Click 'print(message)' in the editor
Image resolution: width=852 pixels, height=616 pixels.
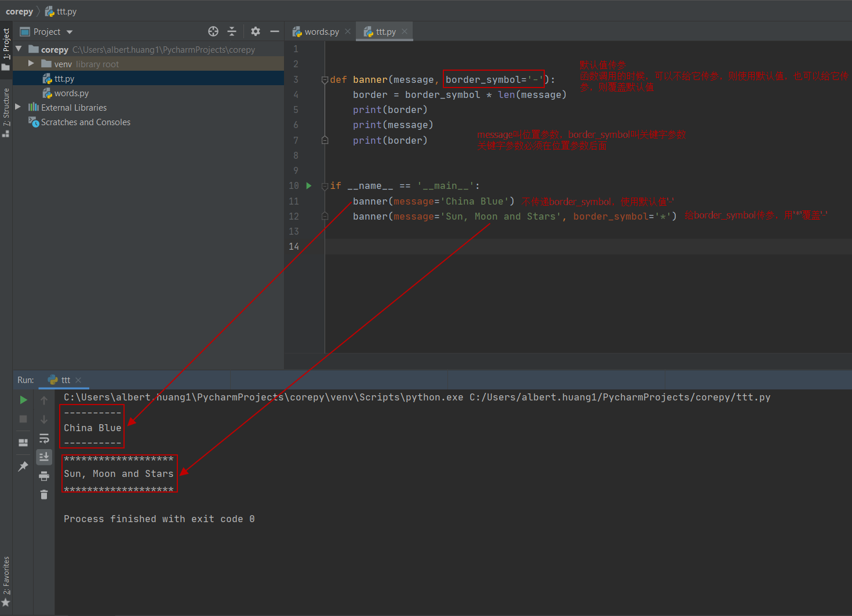(x=393, y=125)
